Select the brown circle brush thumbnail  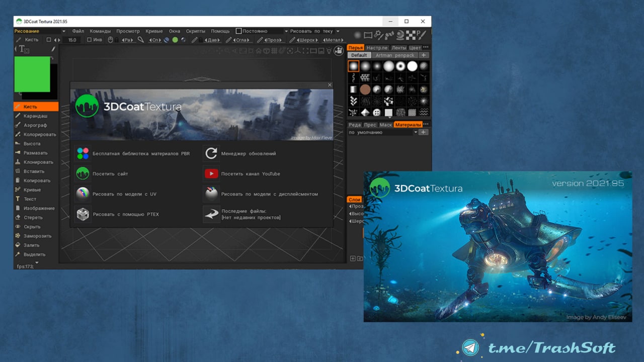click(365, 89)
